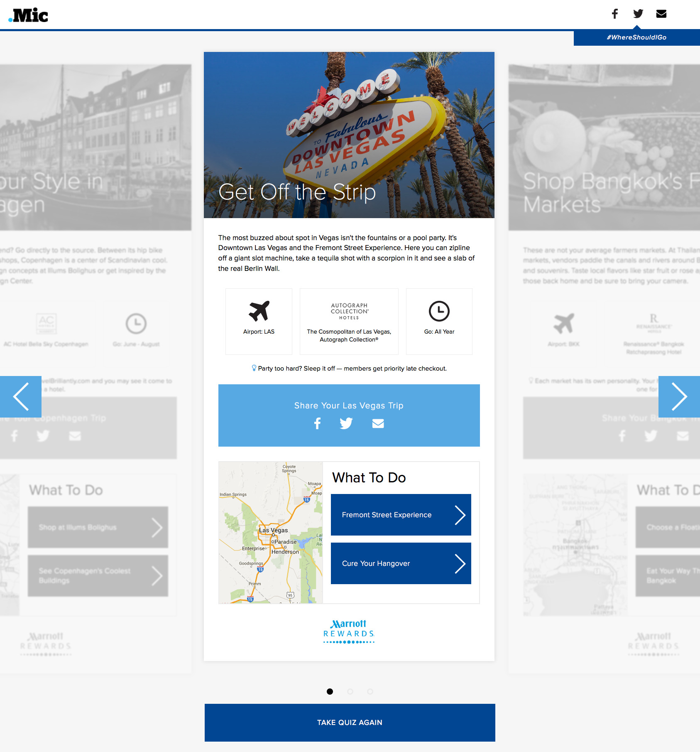This screenshot has width=700, height=752.
Task: Expand the Fremont Street Experience item
Action: point(401,515)
